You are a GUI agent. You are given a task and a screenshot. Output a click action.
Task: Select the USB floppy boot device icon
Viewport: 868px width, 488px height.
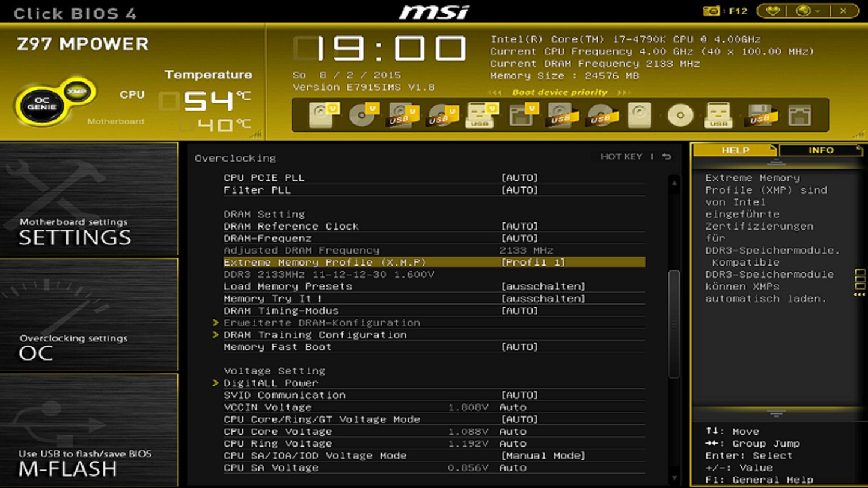click(x=760, y=115)
